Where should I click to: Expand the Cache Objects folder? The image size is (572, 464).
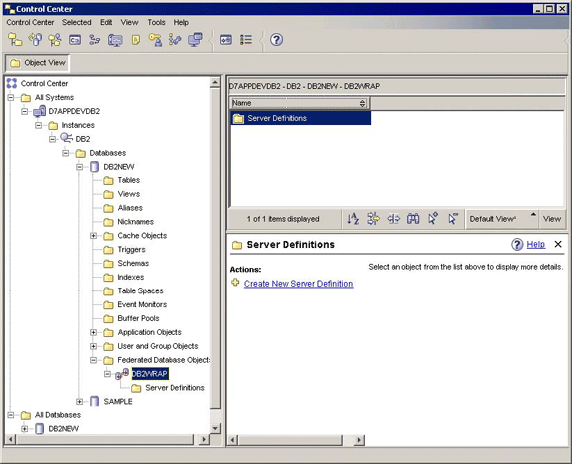click(93, 236)
